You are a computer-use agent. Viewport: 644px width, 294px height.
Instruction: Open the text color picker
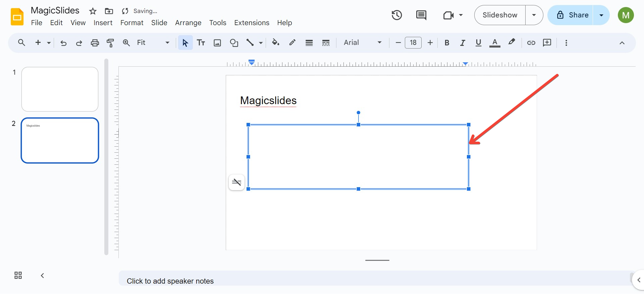495,43
